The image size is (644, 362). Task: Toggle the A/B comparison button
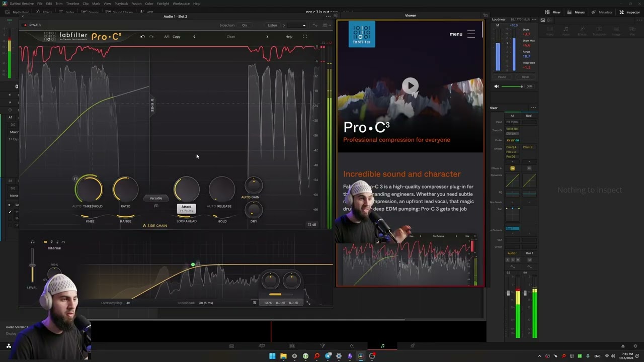(167, 37)
